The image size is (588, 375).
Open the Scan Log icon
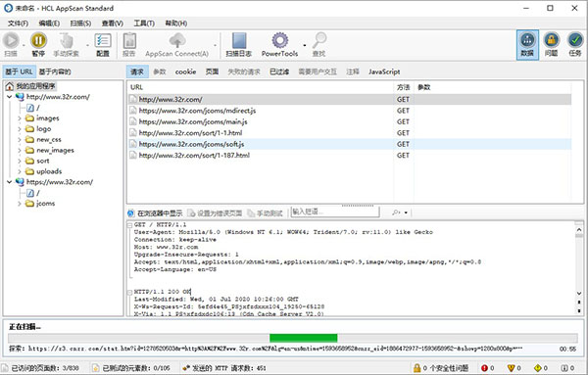239,40
